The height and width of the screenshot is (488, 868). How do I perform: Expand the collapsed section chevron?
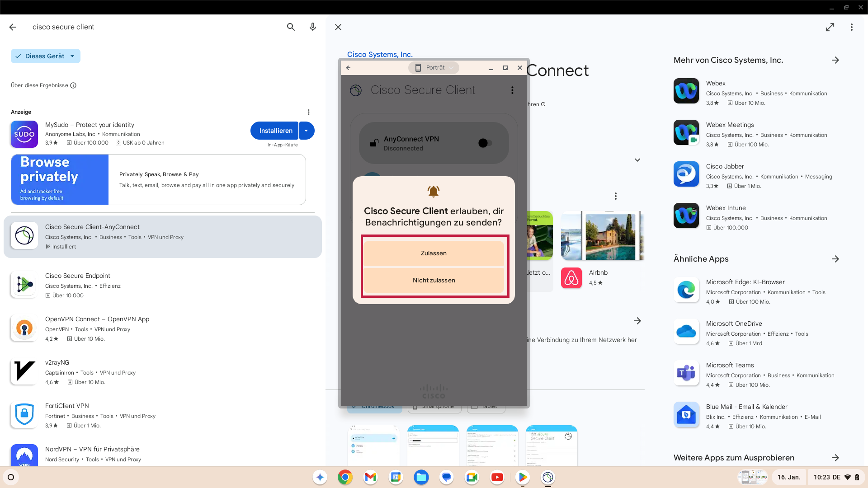(x=637, y=160)
